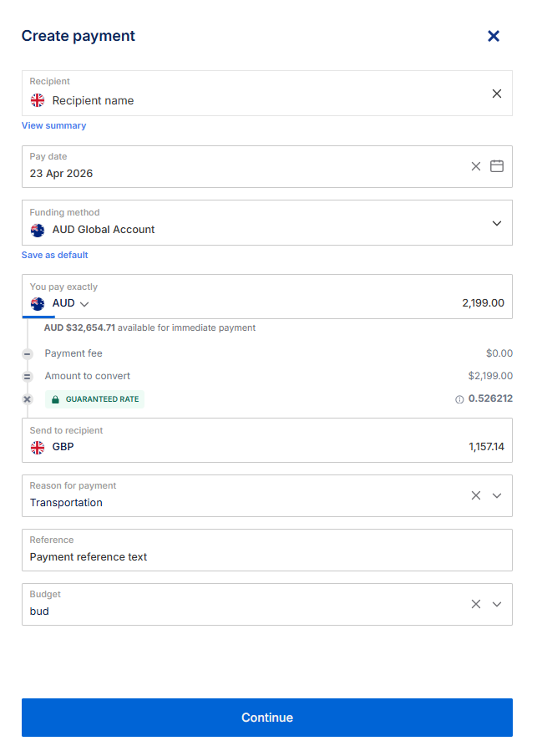Click the Send to recipient GBP amount

tap(486, 447)
